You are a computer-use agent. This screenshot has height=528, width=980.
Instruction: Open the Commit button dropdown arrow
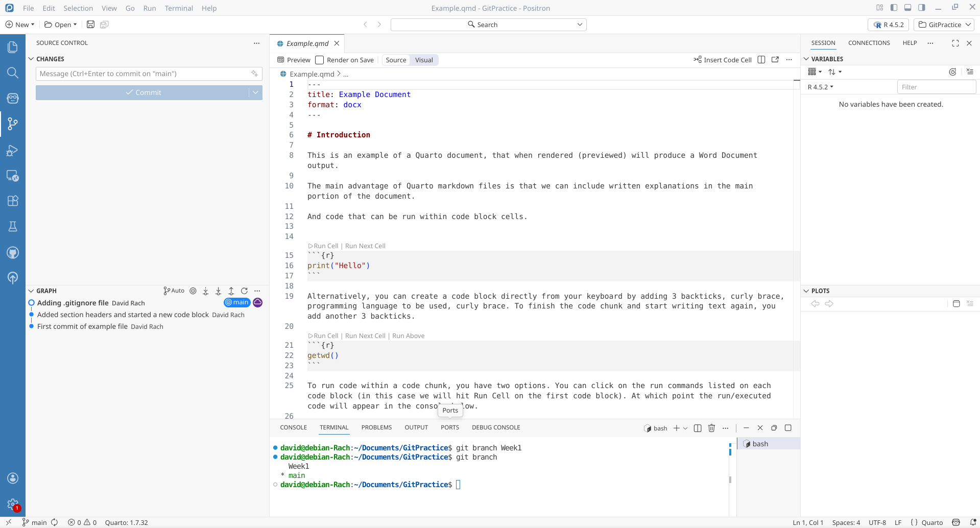[x=255, y=92]
